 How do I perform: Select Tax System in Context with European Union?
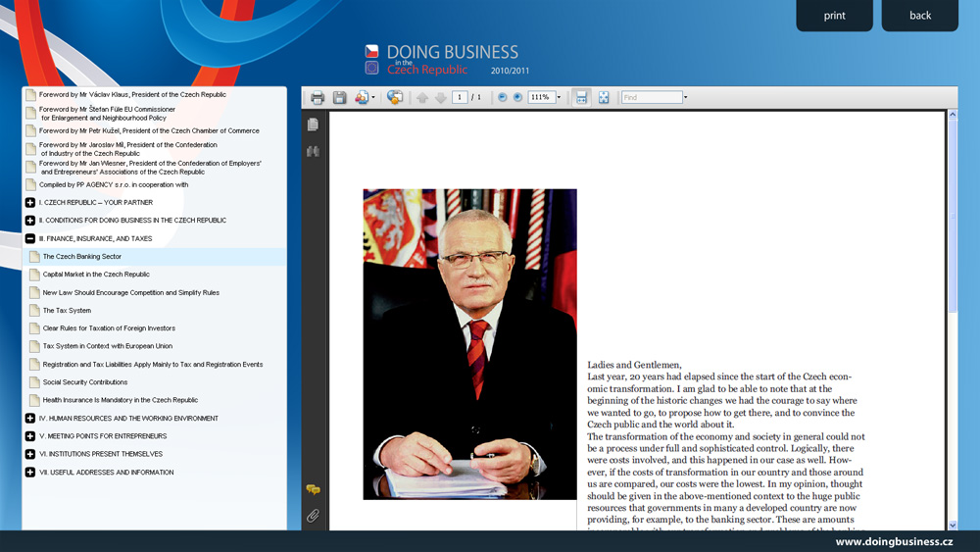tap(108, 346)
